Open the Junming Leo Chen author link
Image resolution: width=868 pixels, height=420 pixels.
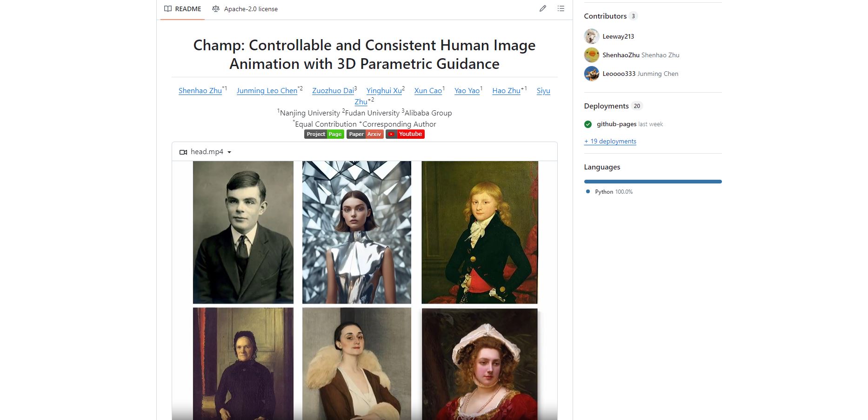(267, 91)
